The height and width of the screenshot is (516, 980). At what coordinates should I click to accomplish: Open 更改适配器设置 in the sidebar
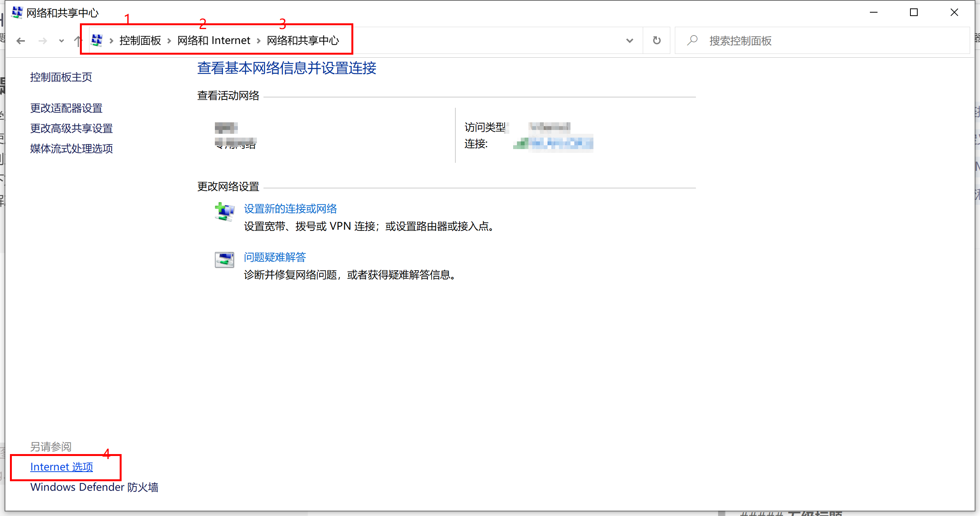(66, 108)
